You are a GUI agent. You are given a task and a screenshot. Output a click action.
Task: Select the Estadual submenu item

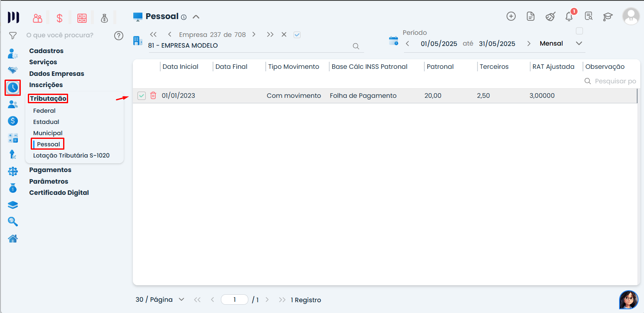46,122
